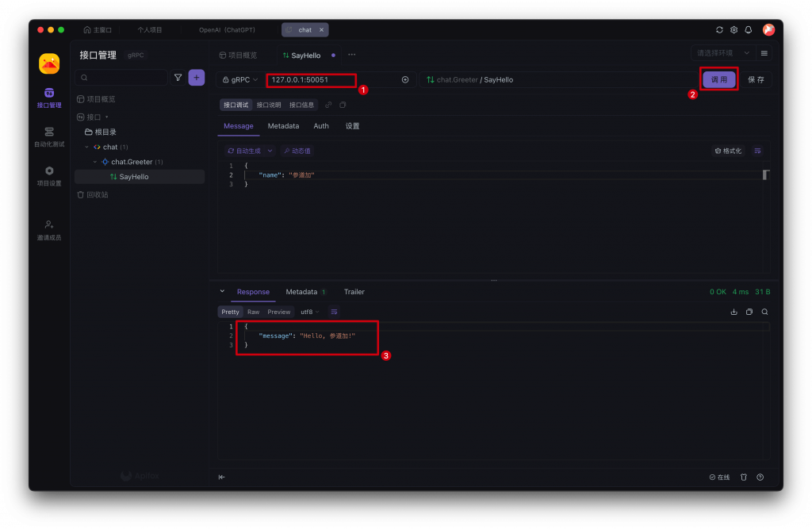Click the 格式化 format button
This screenshot has width=812, height=529.
tap(728, 151)
